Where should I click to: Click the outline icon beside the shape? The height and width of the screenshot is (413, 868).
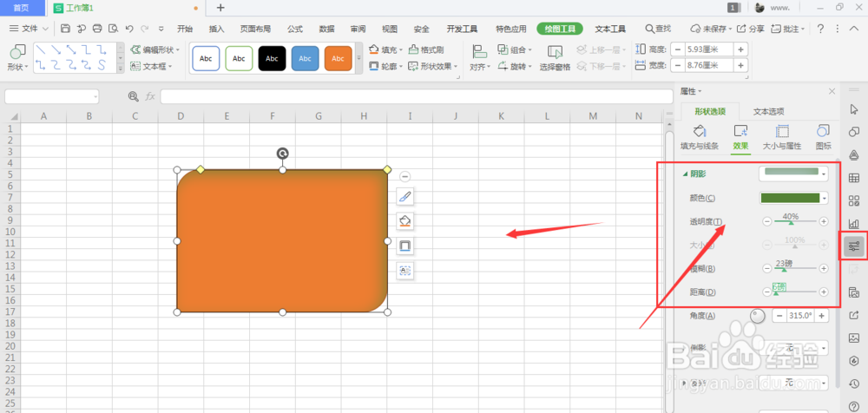(405, 246)
